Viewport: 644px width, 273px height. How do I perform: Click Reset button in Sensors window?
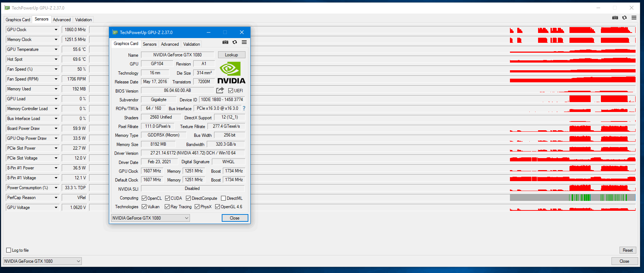(x=628, y=250)
